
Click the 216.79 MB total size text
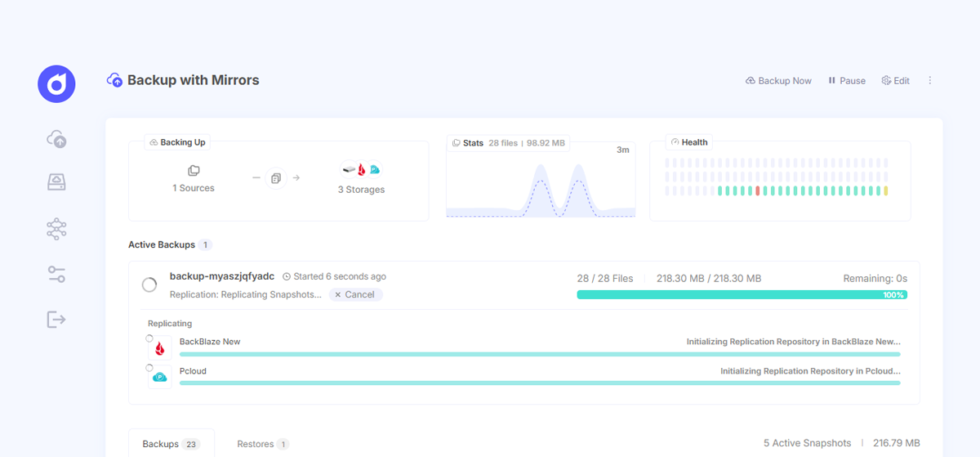coord(896,443)
